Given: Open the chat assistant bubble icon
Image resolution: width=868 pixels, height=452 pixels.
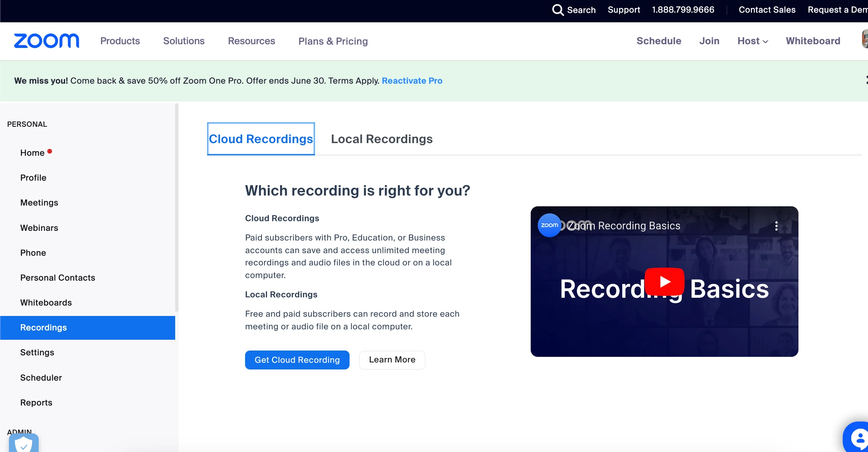Looking at the screenshot, I should click(858, 438).
